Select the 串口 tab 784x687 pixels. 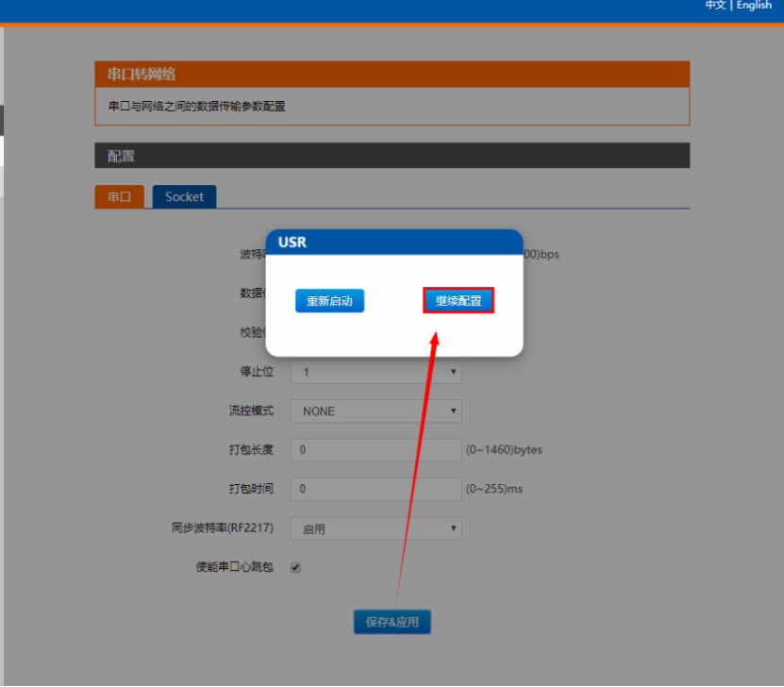coord(119,196)
